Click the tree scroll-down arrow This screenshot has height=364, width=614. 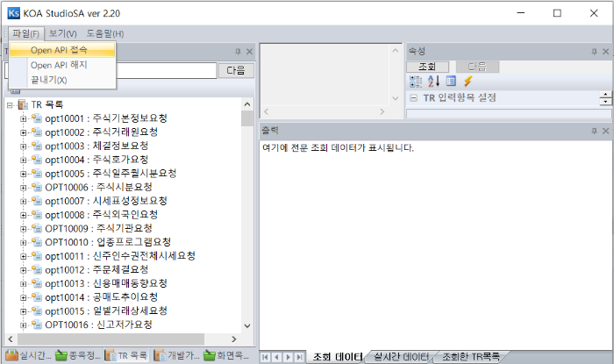pos(247,325)
